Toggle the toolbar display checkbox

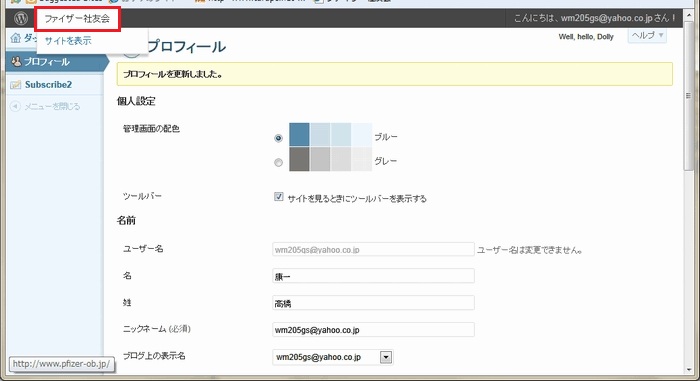pyautogui.click(x=279, y=197)
